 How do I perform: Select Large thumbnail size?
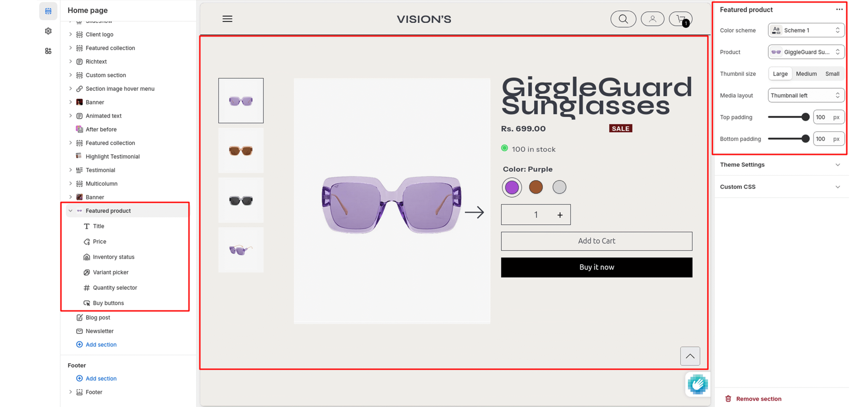780,74
